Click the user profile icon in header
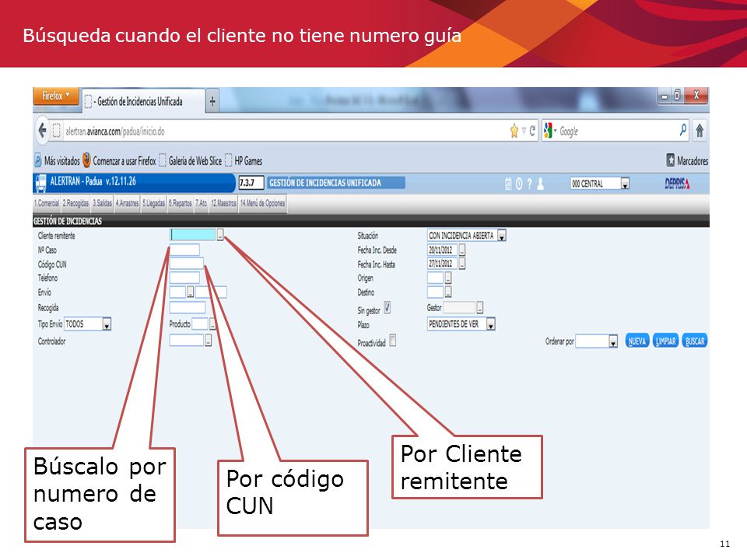The width and height of the screenshot is (747, 560). click(541, 184)
